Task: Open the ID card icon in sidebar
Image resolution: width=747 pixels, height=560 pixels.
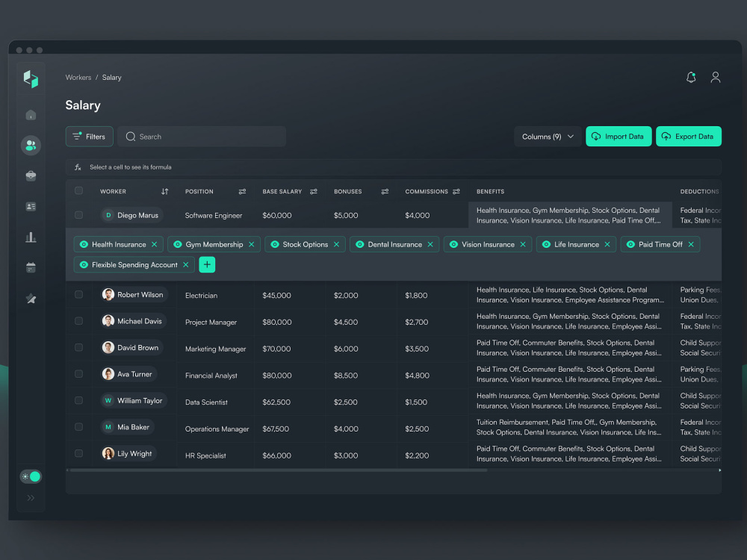Action: point(31,206)
